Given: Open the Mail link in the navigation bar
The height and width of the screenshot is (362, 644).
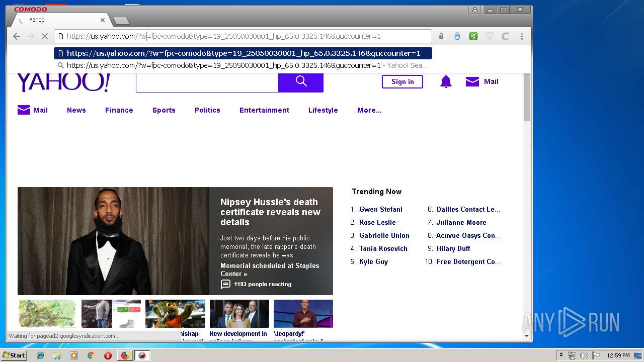Looking at the screenshot, I should pyautogui.click(x=33, y=110).
